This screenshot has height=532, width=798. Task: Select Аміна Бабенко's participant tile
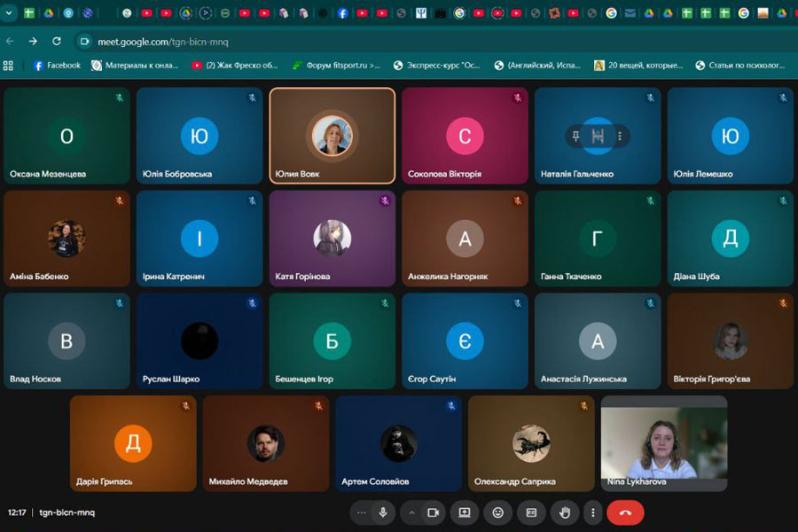66,239
